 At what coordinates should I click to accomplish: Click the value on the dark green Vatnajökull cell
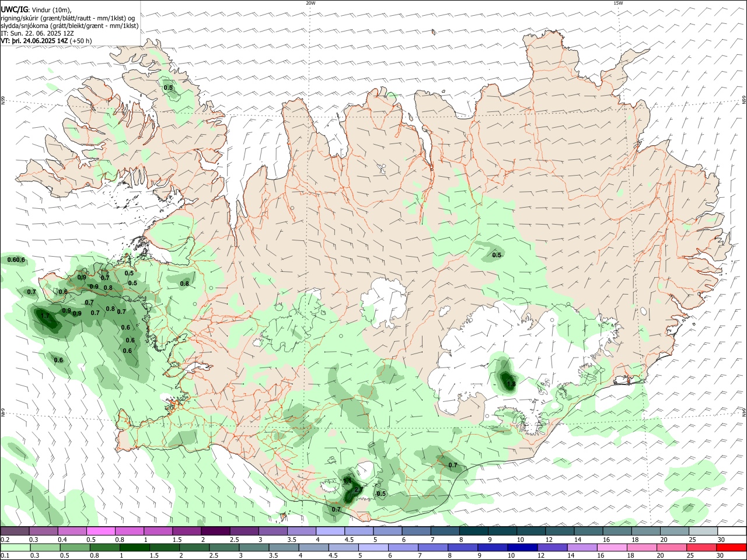[x=511, y=384]
